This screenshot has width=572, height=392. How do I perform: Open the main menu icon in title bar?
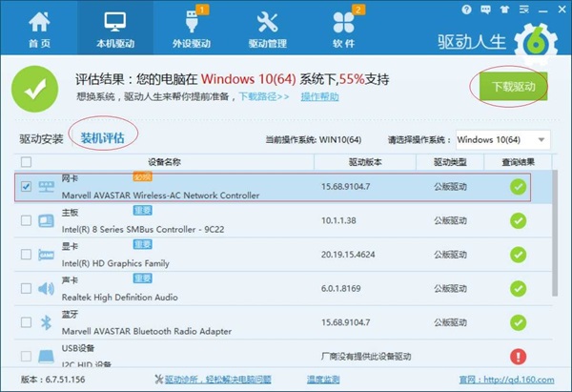pyautogui.click(x=523, y=10)
